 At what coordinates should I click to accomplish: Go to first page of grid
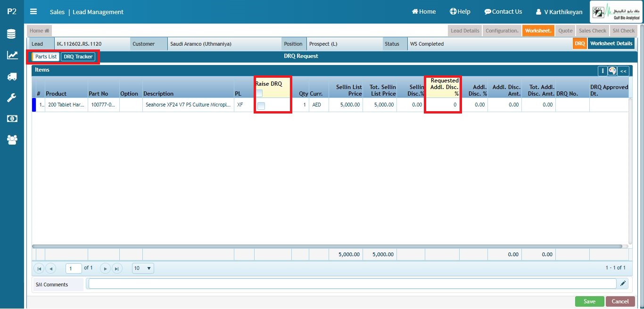pos(39,268)
